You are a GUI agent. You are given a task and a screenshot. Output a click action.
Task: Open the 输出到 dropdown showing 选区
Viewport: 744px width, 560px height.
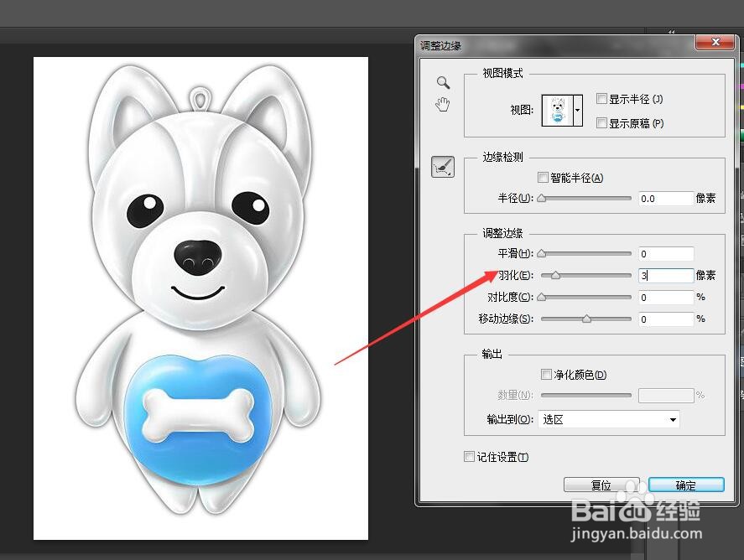608,418
